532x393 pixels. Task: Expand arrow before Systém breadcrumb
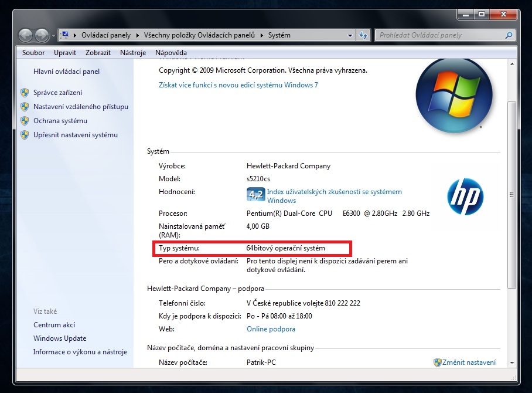[x=261, y=35]
